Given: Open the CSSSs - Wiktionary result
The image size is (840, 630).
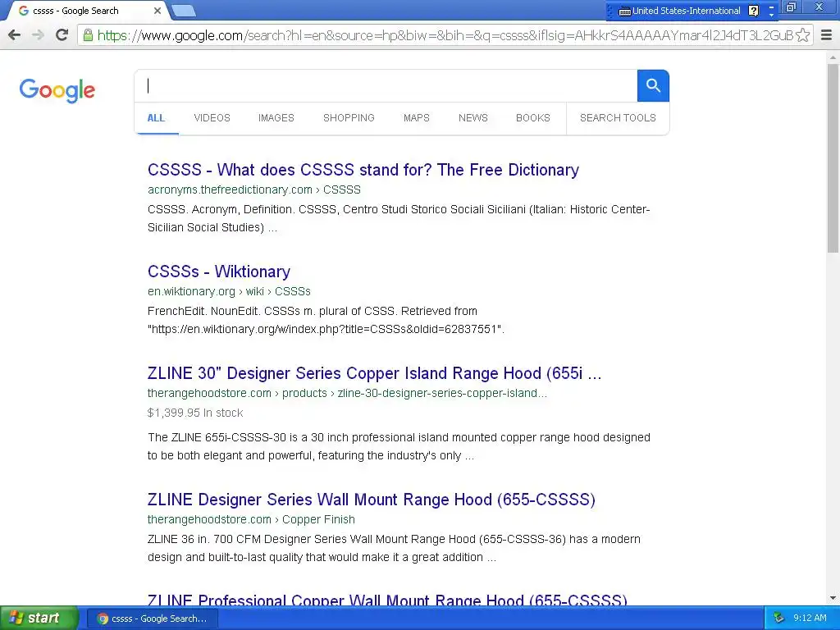Looking at the screenshot, I should pos(218,272).
